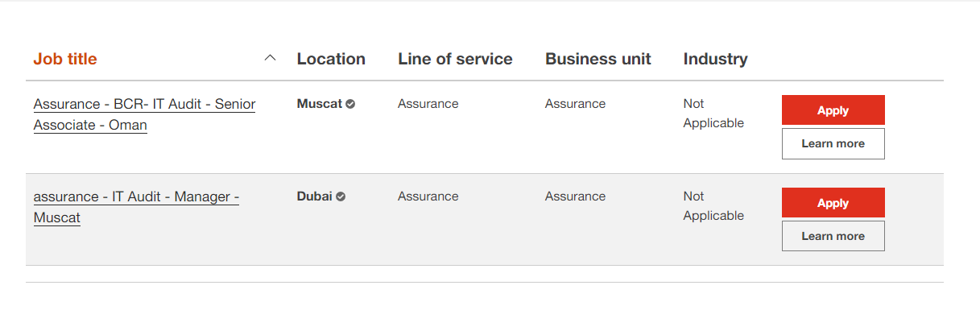Viewport: 980px width, 335px height.
Task: Click the Muscat location text
Action: (x=320, y=104)
